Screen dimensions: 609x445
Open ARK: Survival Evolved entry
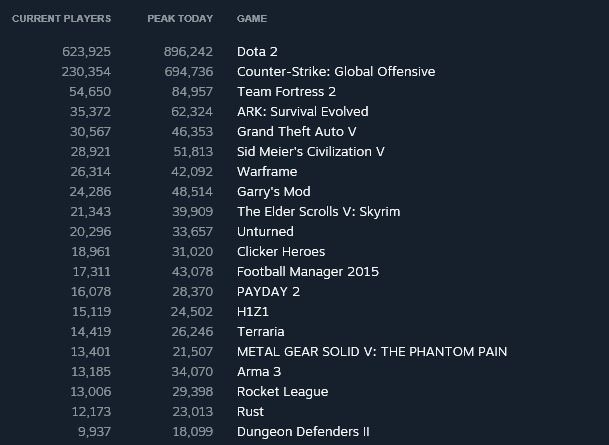click(x=303, y=112)
